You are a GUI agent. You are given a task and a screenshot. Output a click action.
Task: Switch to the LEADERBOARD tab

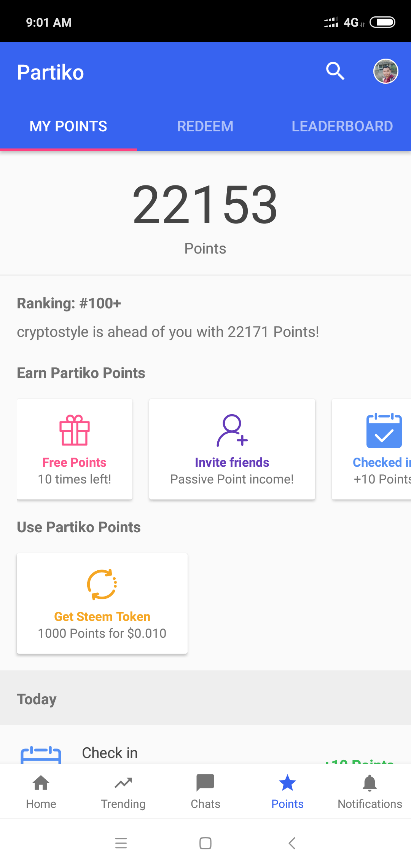tap(342, 126)
